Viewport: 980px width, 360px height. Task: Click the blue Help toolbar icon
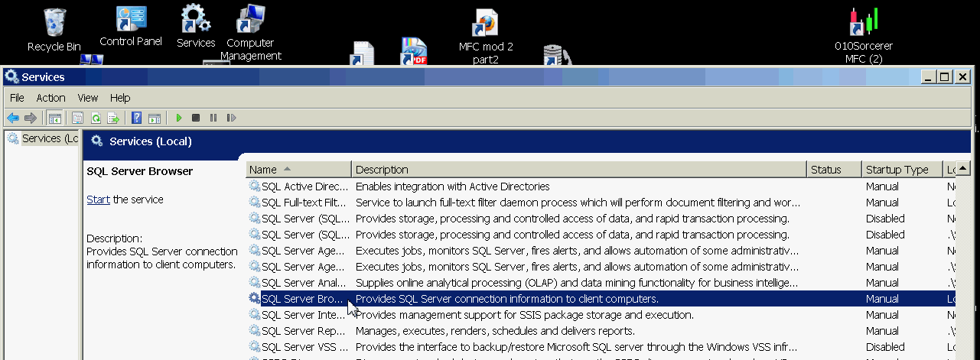(137, 118)
